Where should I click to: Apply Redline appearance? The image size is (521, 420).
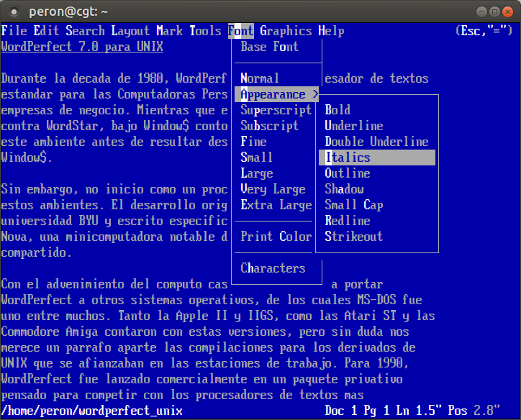pos(348,221)
